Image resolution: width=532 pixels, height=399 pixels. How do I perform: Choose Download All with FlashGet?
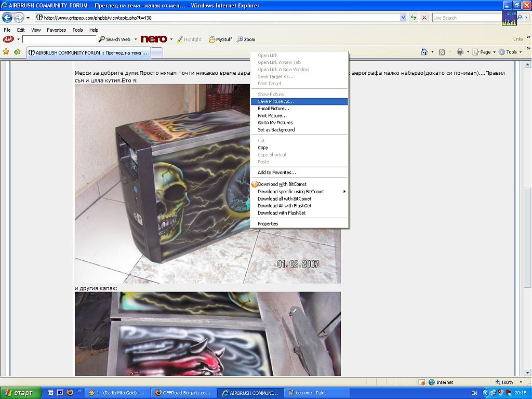click(299, 206)
